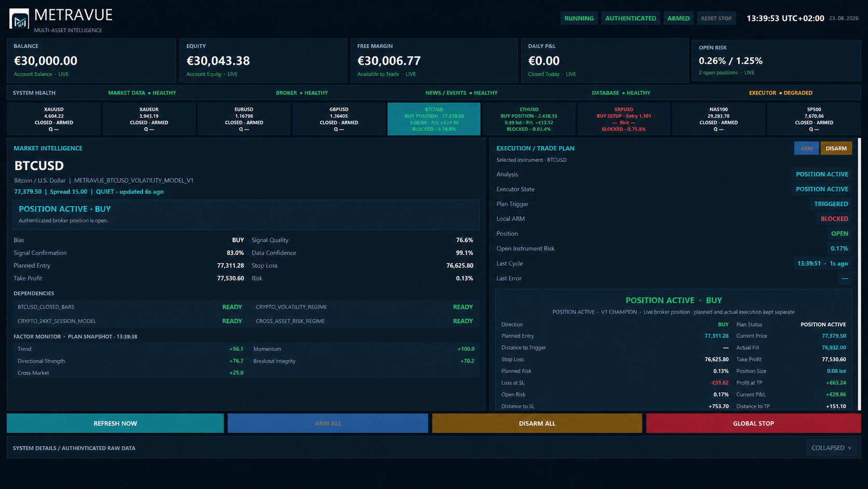Viewport: 868px width, 489px height.
Task: Click the NEWS / EVENTS HEALTHY status
Action: (461, 93)
